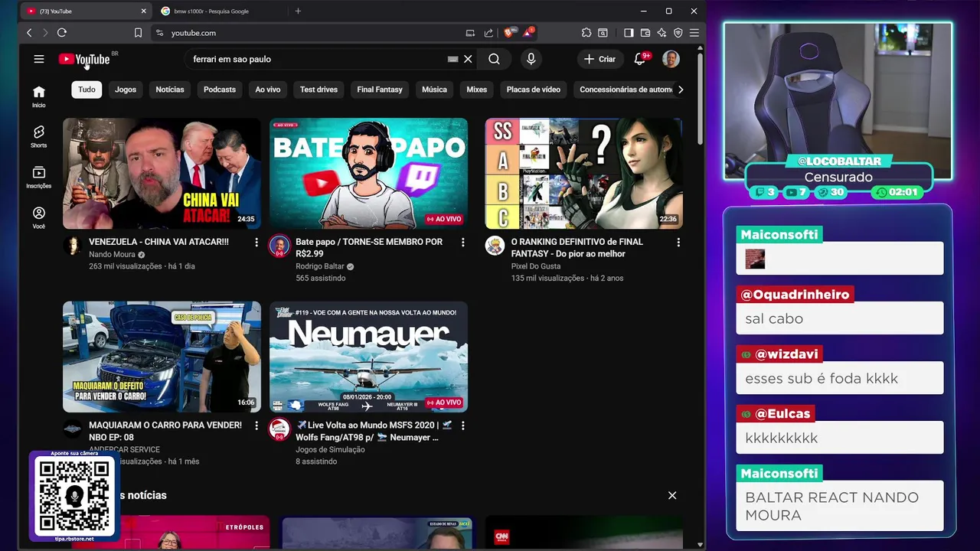Start voice search with the microphone
The width and height of the screenshot is (980, 551).
pyautogui.click(x=531, y=59)
